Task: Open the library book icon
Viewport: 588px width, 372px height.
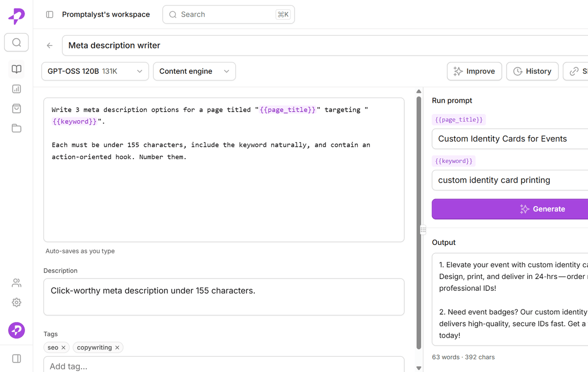Action: tap(17, 69)
